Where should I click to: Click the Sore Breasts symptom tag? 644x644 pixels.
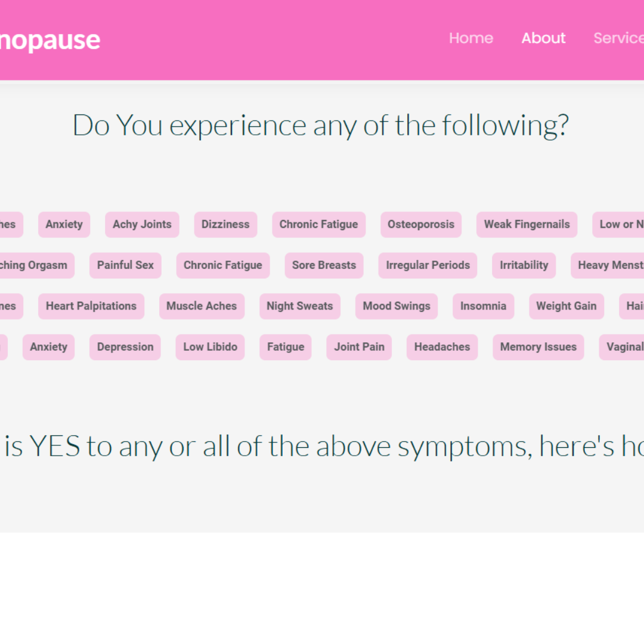(324, 265)
